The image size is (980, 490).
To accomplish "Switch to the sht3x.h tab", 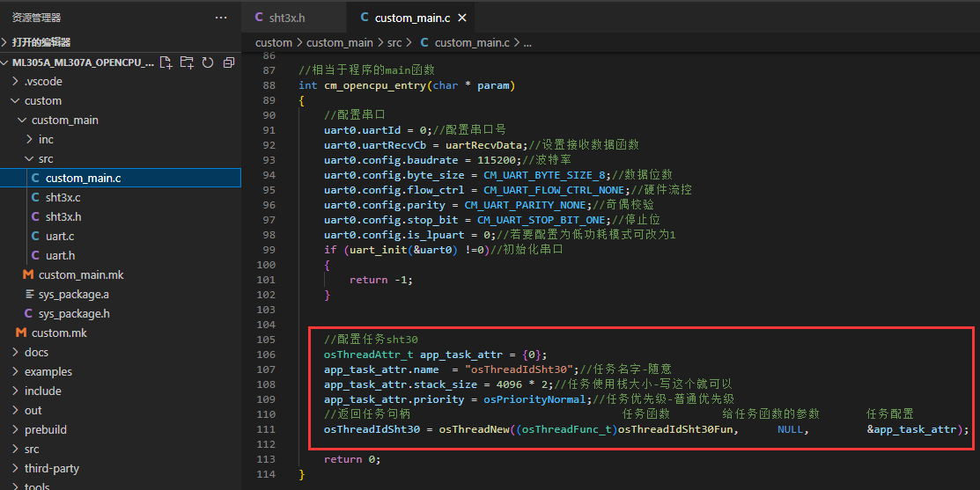I will [x=285, y=18].
